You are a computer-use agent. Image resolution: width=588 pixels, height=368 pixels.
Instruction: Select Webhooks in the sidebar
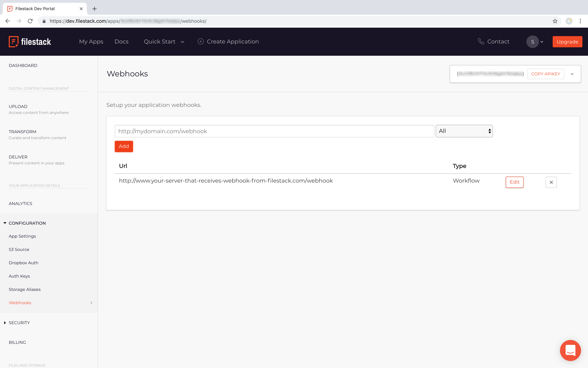tap(20, 303)
